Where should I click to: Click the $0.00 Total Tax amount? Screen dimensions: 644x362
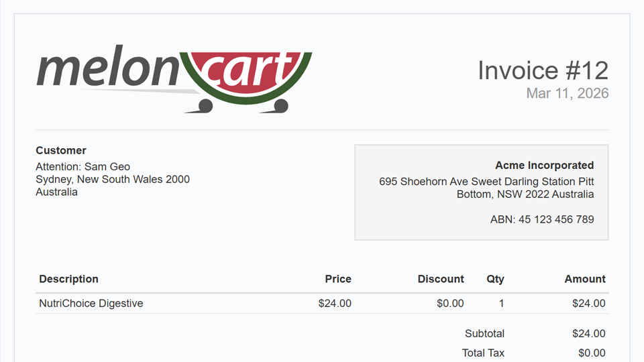(592, 353)
